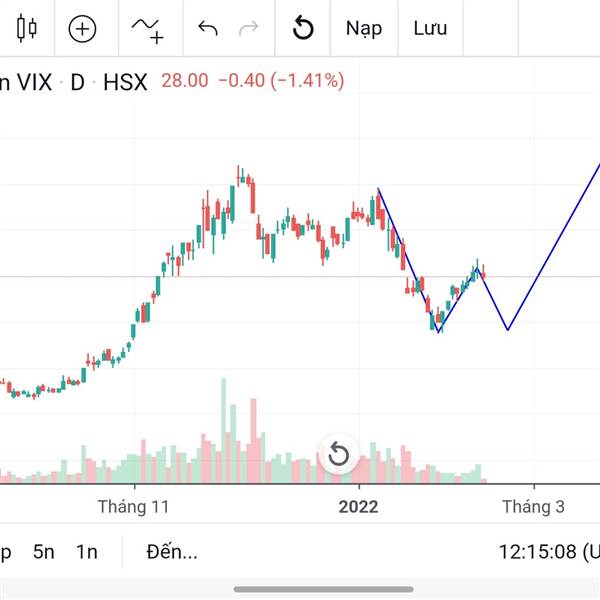Click the tallest volume bar
This screenshot has width=600, height=600.
click(x=223, y=430)
